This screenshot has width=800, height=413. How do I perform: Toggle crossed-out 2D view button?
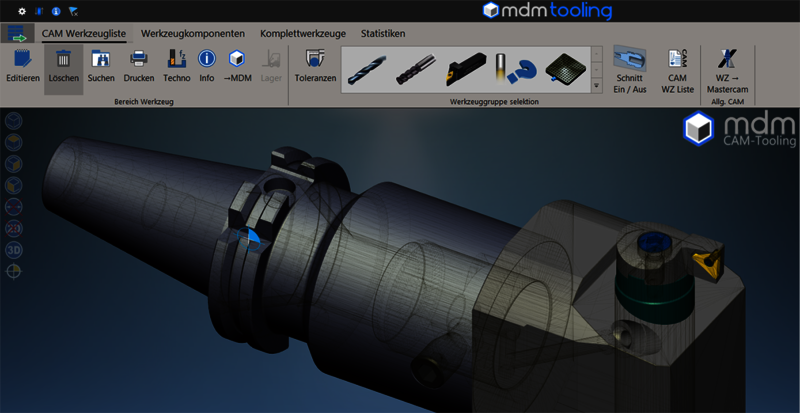[14, 228]
